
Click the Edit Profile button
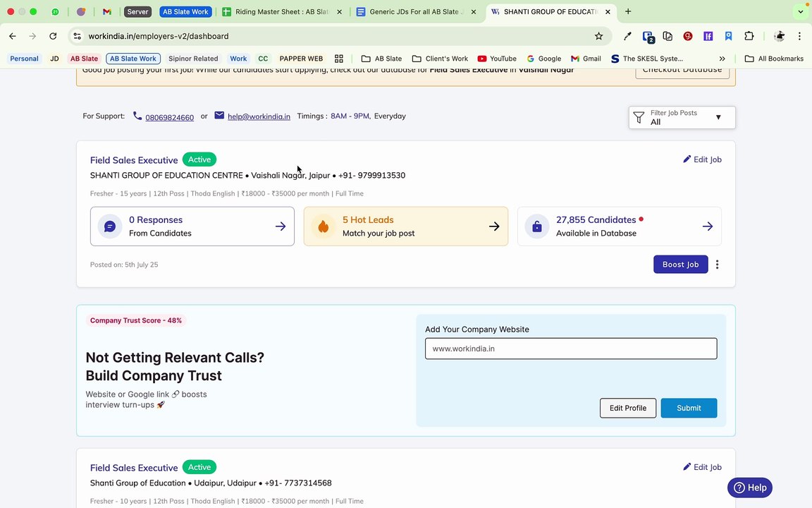click(627, 408)
